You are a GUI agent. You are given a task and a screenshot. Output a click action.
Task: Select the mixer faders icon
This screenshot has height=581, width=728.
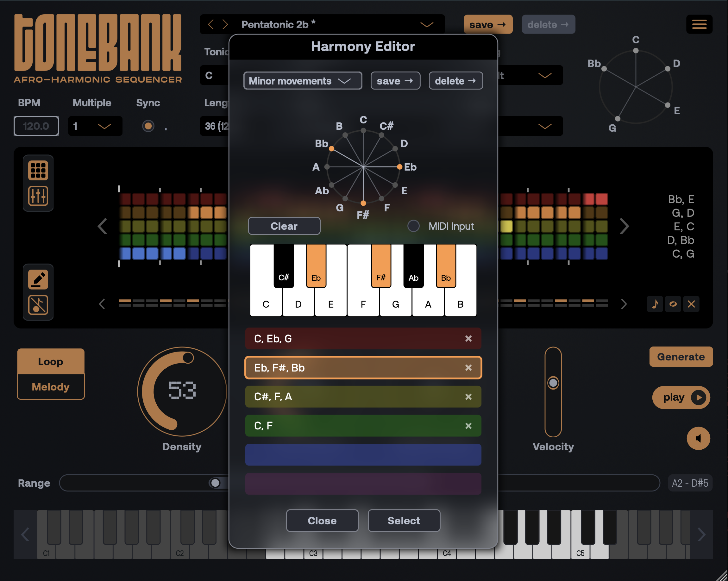[38, 195]
